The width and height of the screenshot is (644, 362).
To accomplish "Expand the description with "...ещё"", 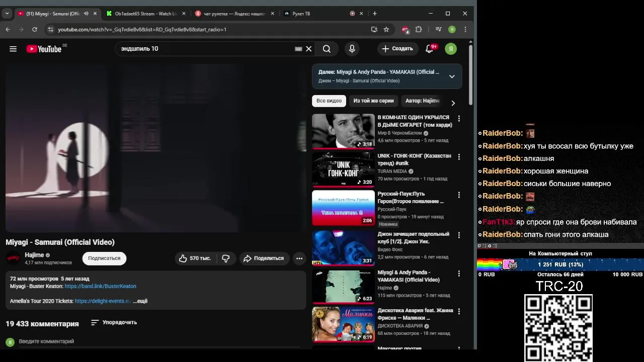I will pos(140,301).
